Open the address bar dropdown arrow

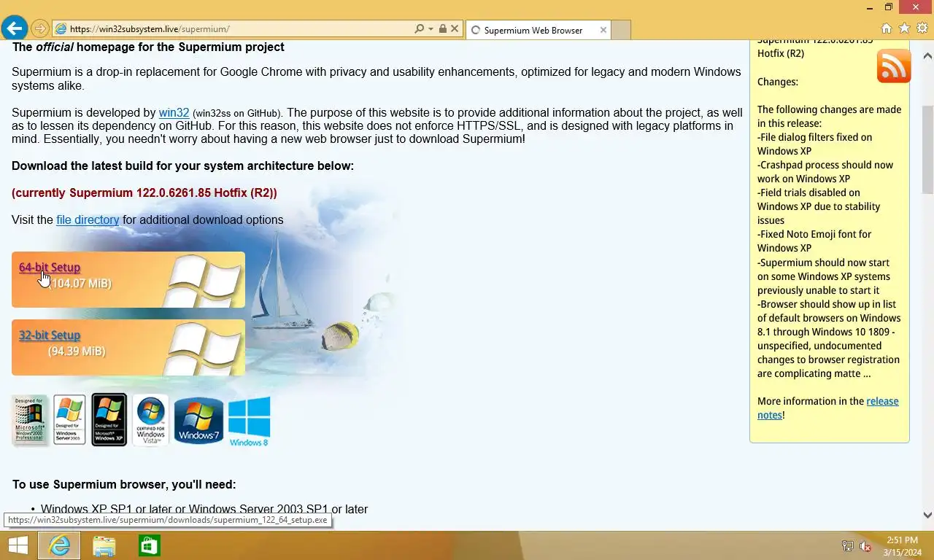tap(431, 29)
